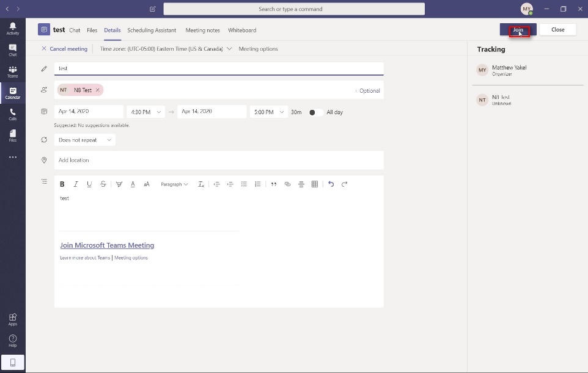Remove N8 Test attendee chip

[x=98, y=90]
